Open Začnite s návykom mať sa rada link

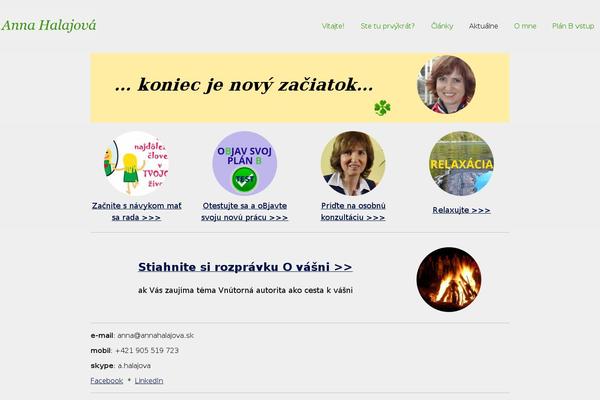pos(136,211)
